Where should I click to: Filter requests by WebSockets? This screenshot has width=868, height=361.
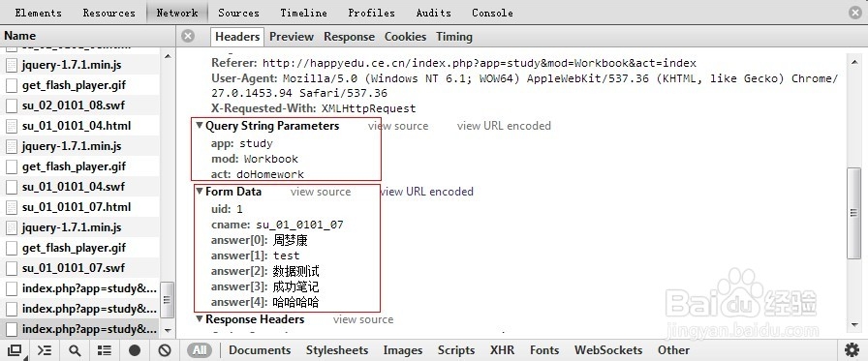[608, 350]
